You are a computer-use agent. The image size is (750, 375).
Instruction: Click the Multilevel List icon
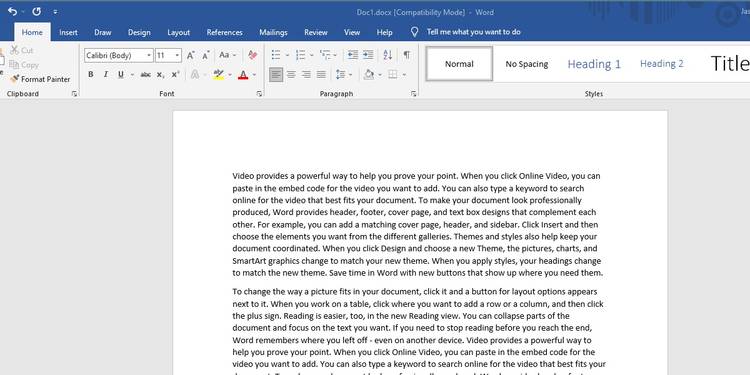pos(325,55)
